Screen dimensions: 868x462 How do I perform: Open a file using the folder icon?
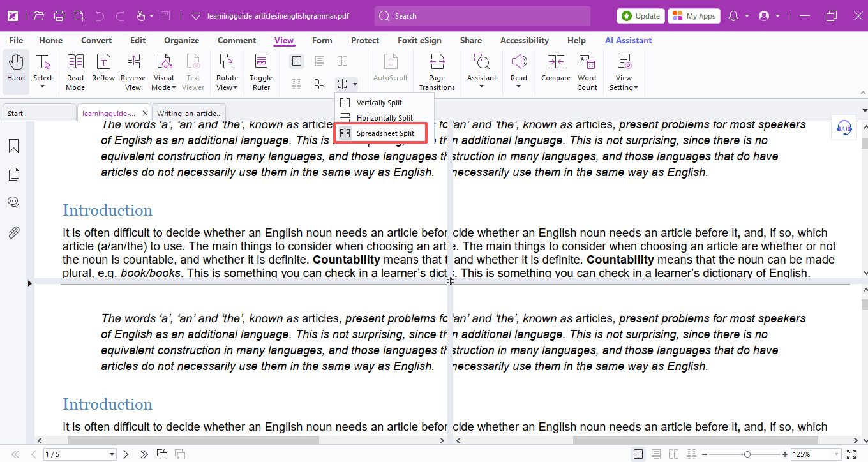click(x=39, y=16)
